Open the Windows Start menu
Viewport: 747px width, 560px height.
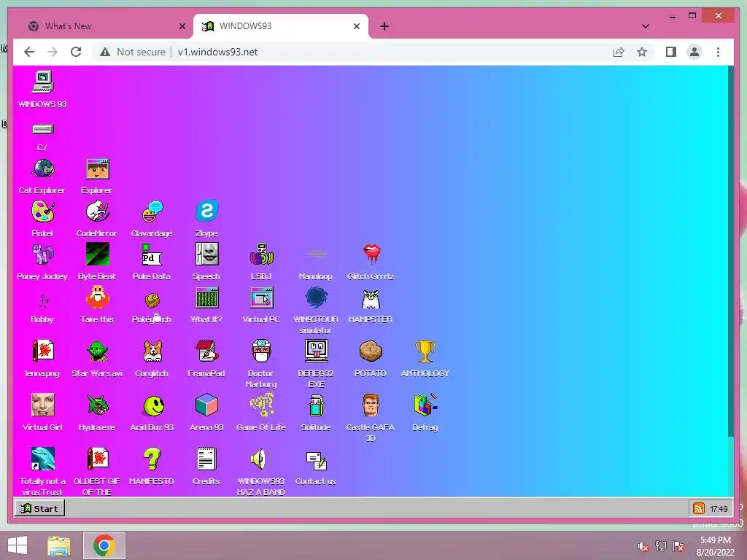pos(18,545)
